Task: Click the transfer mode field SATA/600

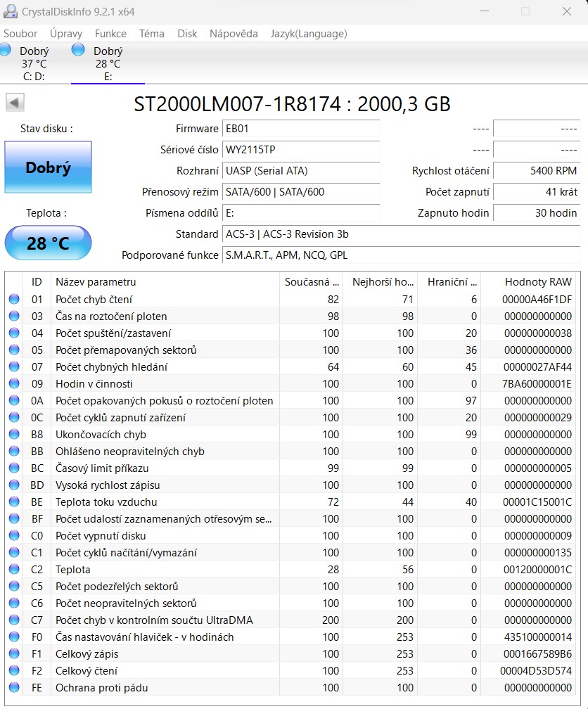Action: (x=301, y=192)
